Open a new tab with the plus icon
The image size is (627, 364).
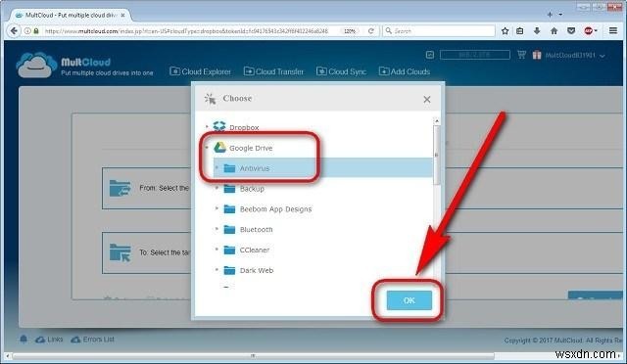(x=550, y=15)
